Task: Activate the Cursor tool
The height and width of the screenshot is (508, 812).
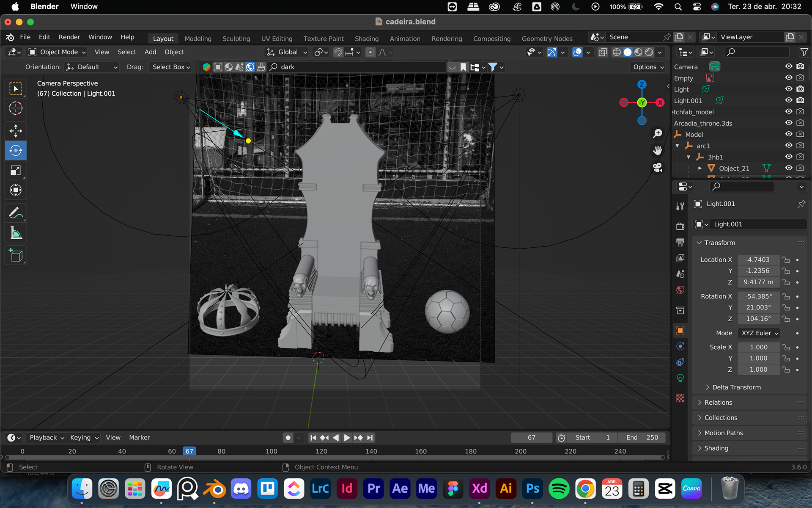Action: (16, 108)
